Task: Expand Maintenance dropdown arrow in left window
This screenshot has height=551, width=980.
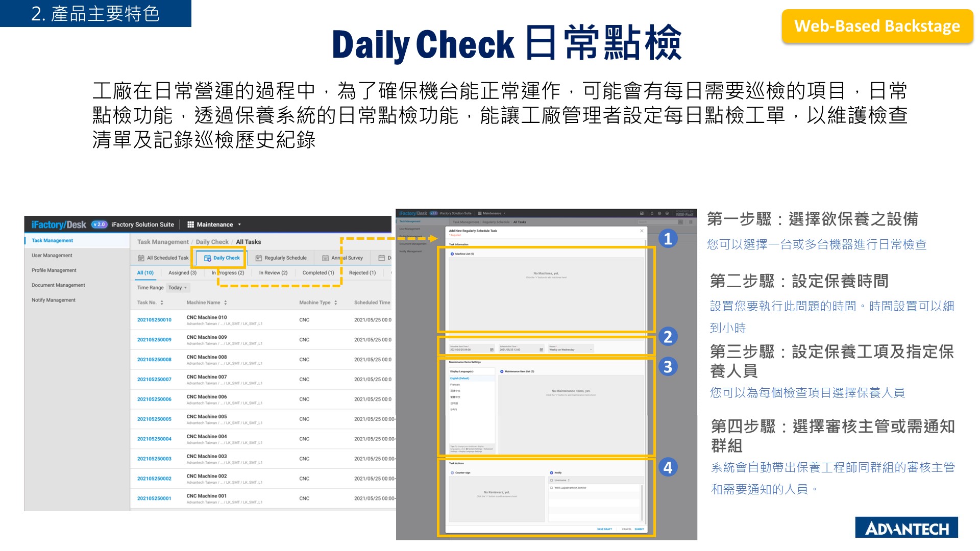Action: [x=239, y=224]
